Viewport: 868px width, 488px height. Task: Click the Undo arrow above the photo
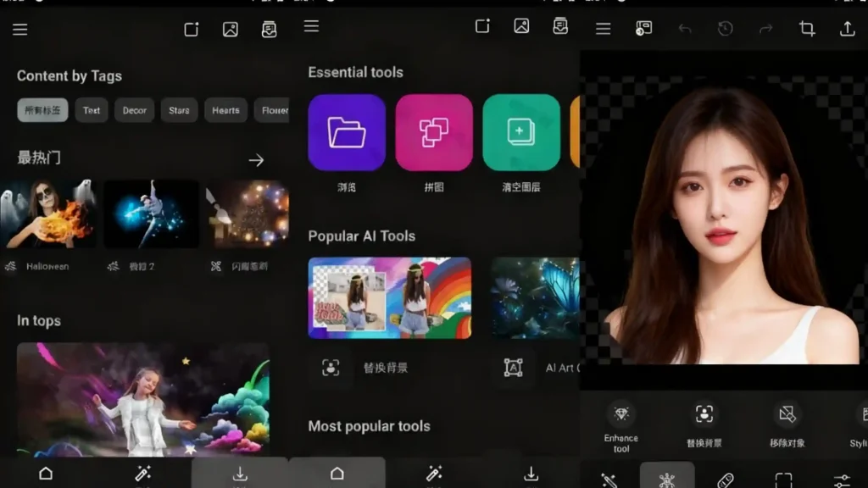(685, 28)
